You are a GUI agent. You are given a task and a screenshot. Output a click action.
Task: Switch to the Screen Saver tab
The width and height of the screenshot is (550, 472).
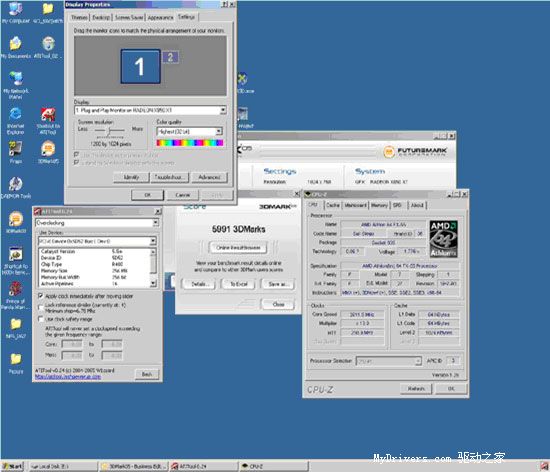pyautogui.click(x=129, y=17)
